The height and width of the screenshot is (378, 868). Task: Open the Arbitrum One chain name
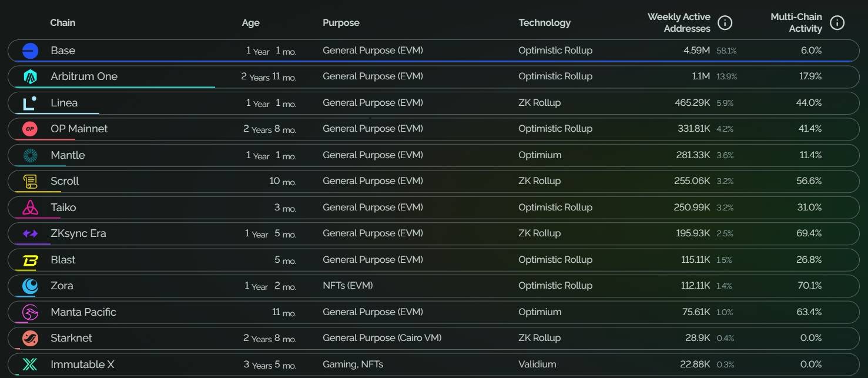point(84,76)
